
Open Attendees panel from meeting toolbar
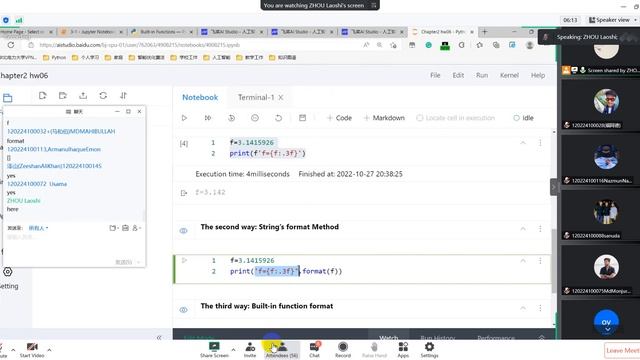282,350
